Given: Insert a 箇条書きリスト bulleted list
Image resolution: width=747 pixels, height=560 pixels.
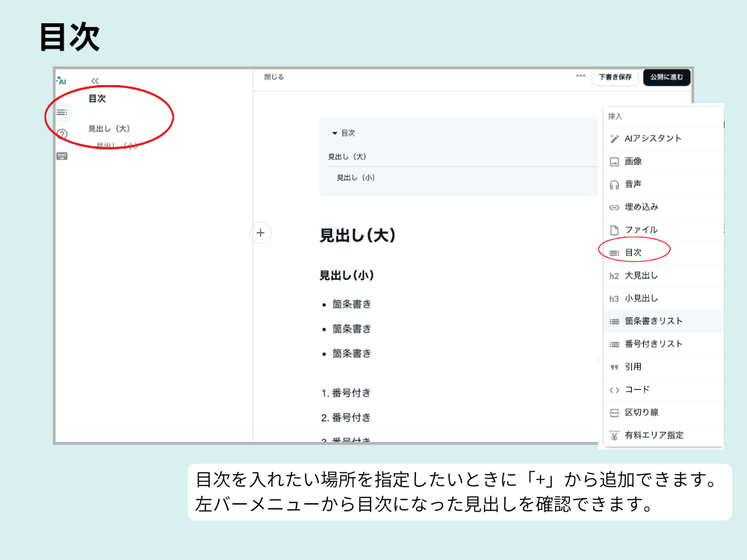Looking at the screenshot, I should pyautogui.click(x=657, y=321).
